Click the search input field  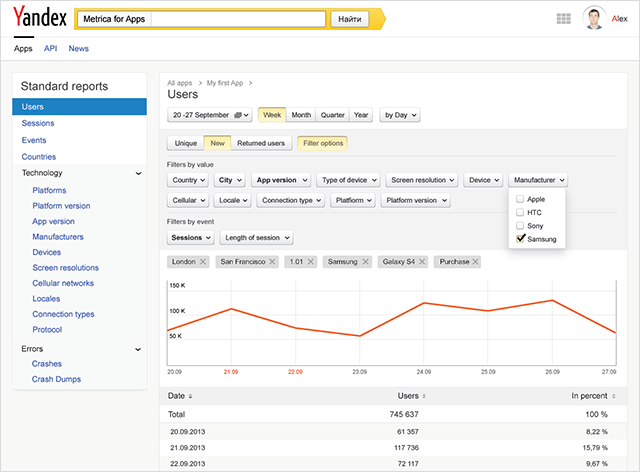[x=240, y=19]
